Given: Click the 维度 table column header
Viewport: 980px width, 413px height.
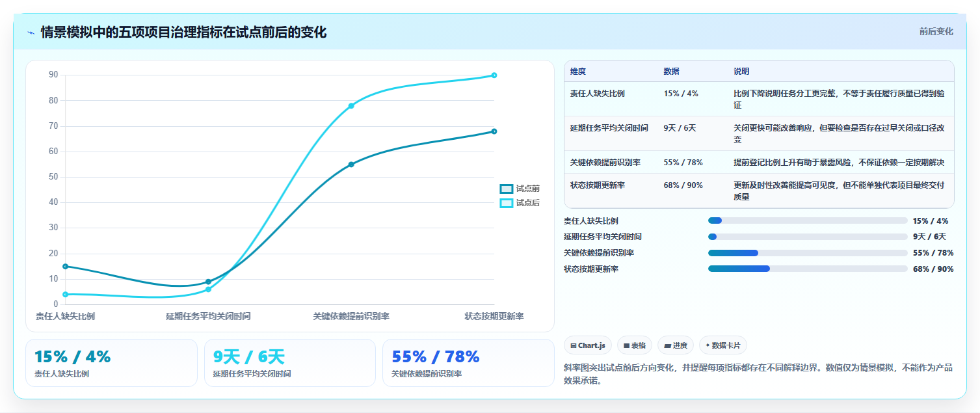Looking at the screenshot, I should (x=578, y=71).
